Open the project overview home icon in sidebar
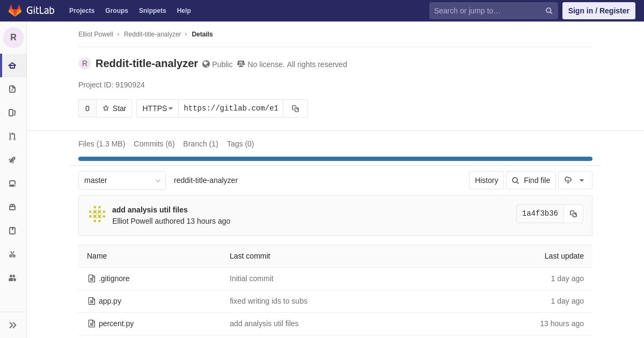The height and width of the screenshot is (338, 644). (x=12, y=65)
